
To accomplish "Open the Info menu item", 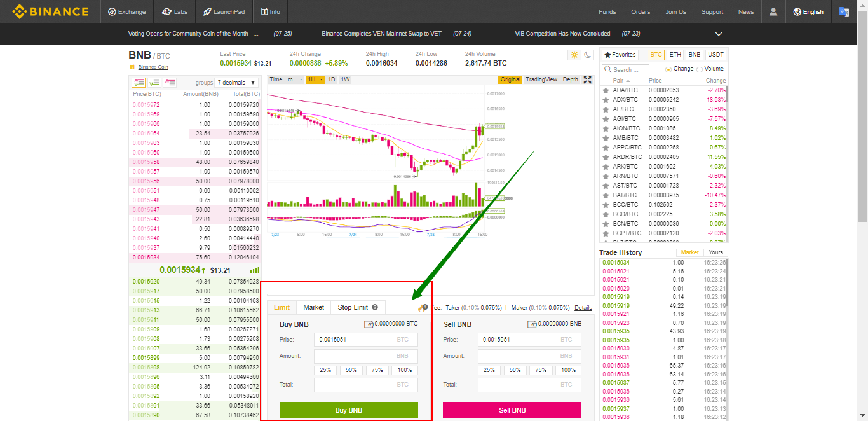I will (270, 11).
